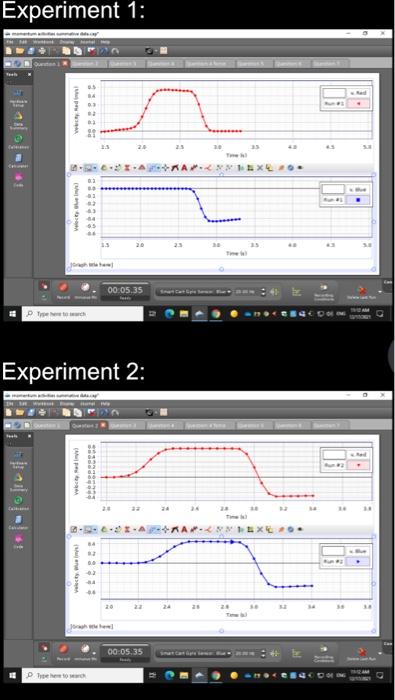This screenshot has height=700, width=395.
Task: Open Recording Conditions in Experiment 2 controls
Action: click(x=324, y=654)
